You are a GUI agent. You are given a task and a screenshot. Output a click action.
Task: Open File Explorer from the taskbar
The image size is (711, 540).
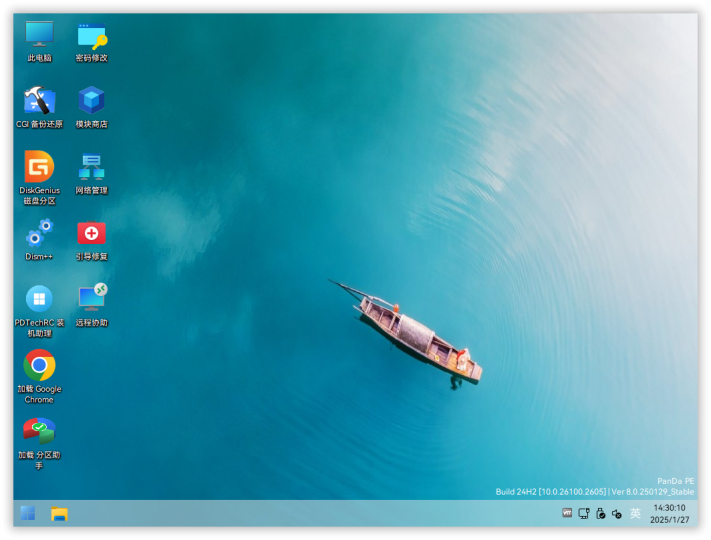(59, 514)
